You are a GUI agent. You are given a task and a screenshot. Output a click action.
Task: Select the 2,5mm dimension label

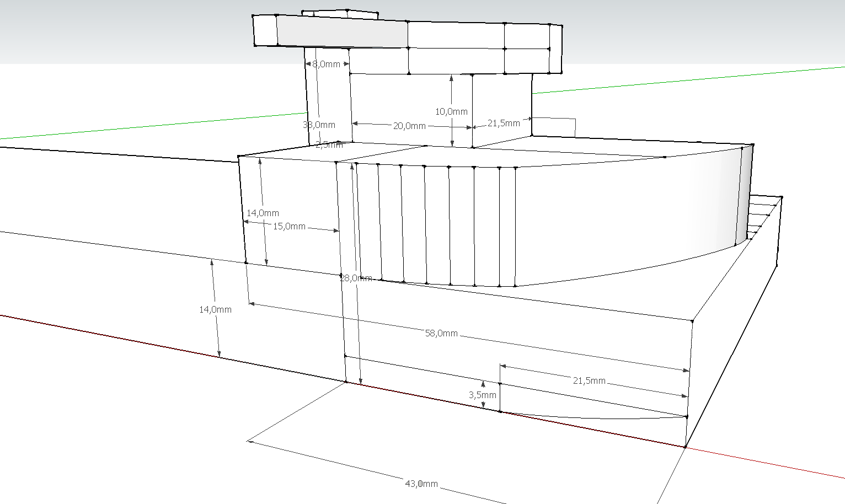coord(329,144)
